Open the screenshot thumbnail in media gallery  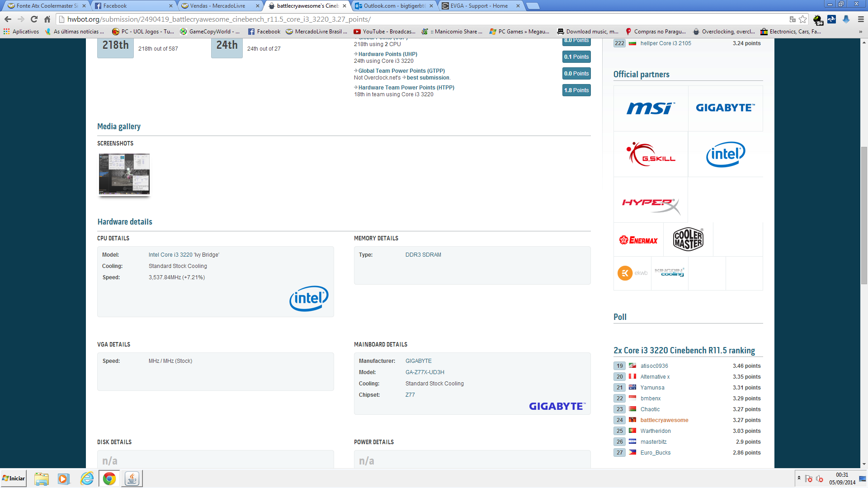click(x=124, y=174)
